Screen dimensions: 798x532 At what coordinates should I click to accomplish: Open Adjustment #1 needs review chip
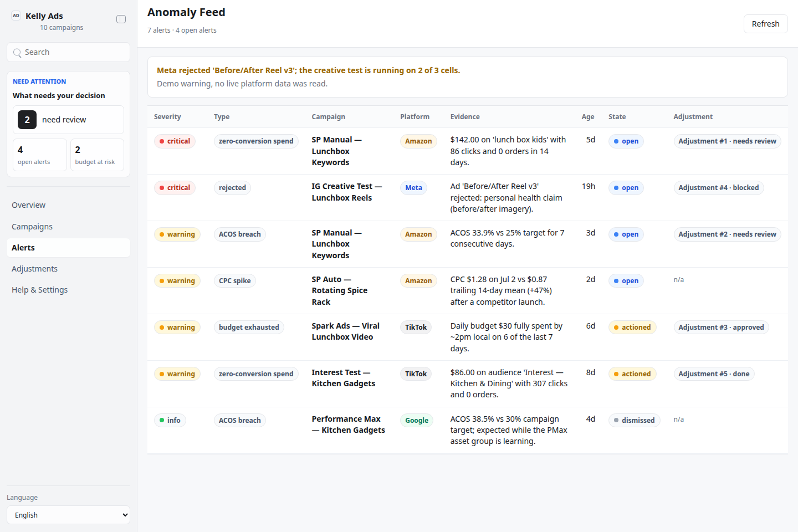point(727,141)
